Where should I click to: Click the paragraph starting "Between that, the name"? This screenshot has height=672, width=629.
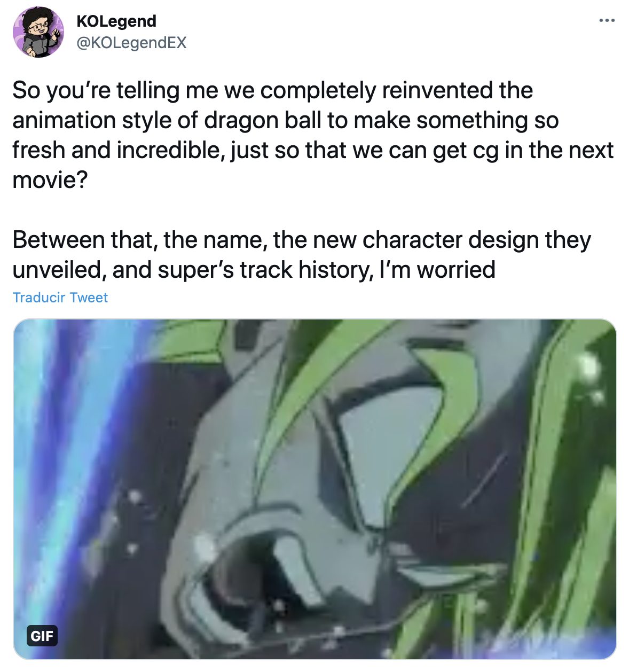(302, 255)
